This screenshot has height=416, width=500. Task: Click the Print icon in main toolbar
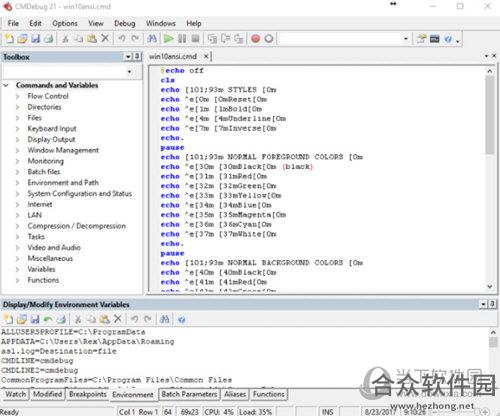(49, 39)
